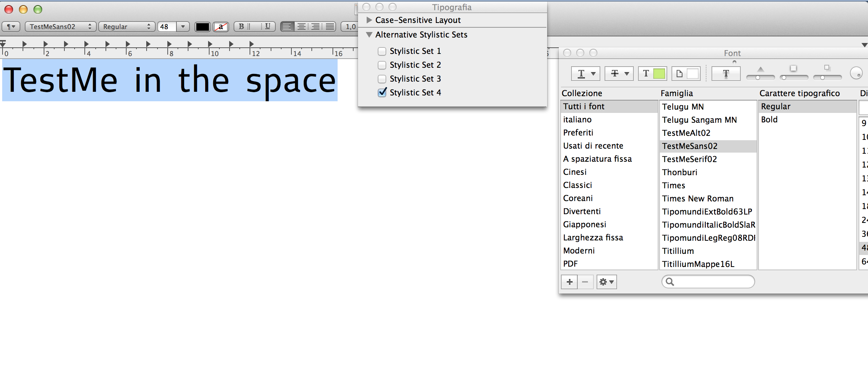
Task: Check the Stylistic Set 2 option
Action: pos(382,65)
